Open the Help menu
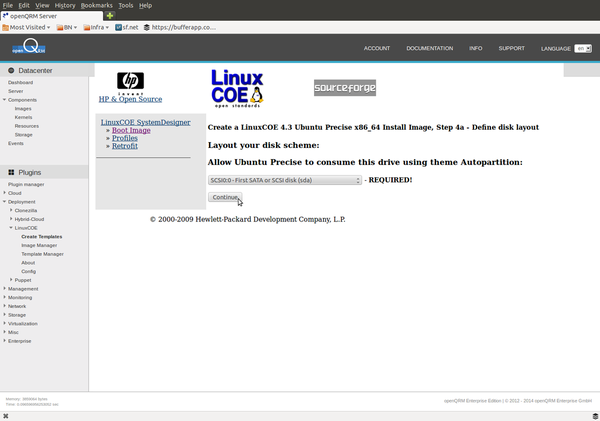 coord(145,5)
